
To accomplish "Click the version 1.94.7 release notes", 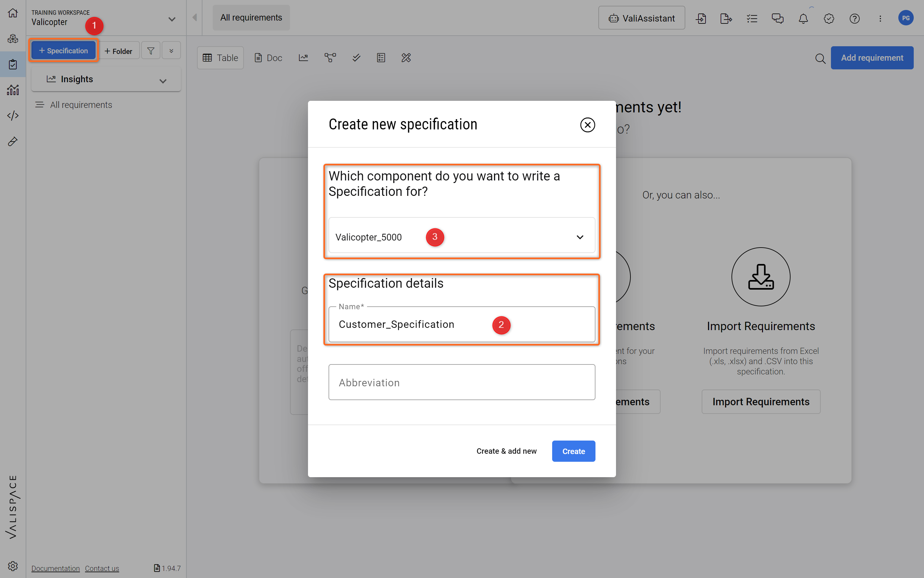I will 167,568.
